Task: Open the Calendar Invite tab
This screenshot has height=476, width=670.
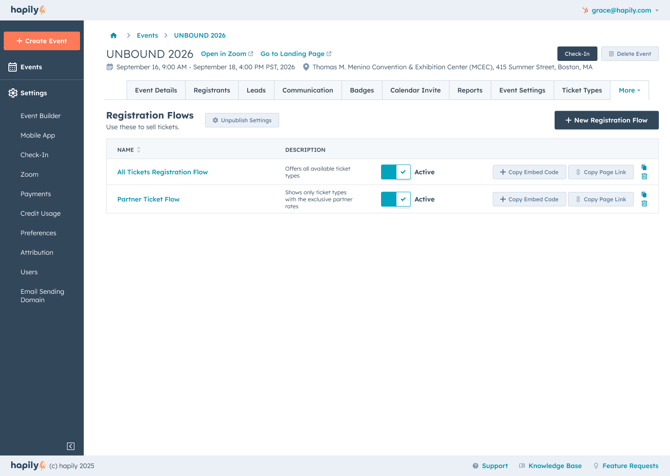Action: tap(415, 90)
